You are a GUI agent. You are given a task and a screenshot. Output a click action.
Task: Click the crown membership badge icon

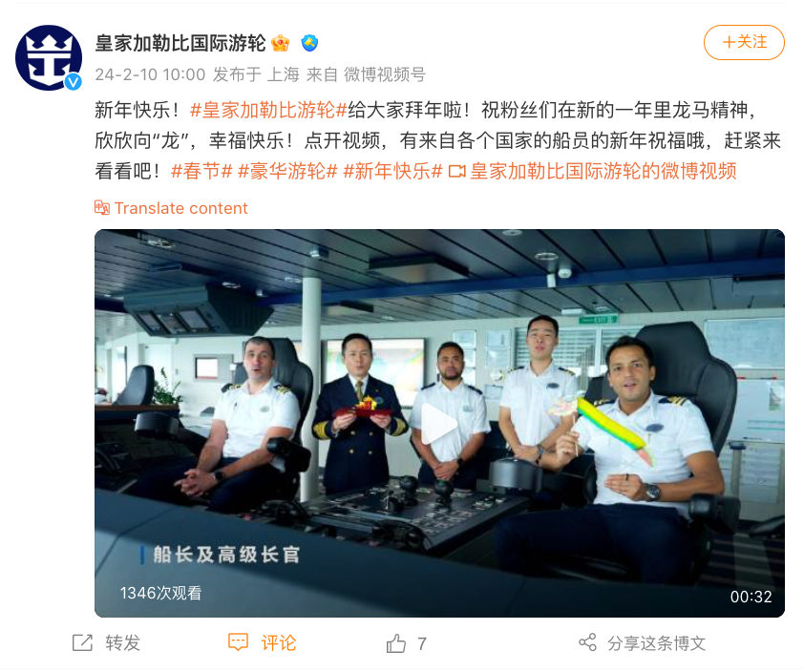tap(281, 43)
